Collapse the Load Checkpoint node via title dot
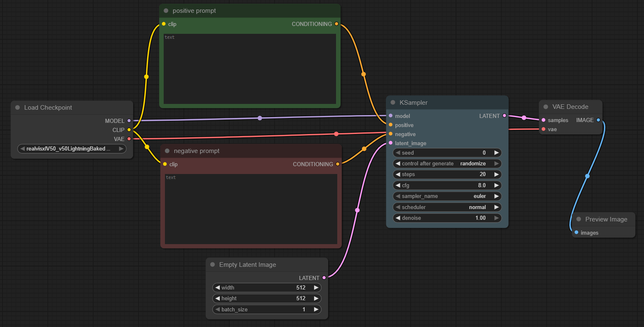Screen dimensions: 644x327 pyautogui.click(x=18, y=108)
